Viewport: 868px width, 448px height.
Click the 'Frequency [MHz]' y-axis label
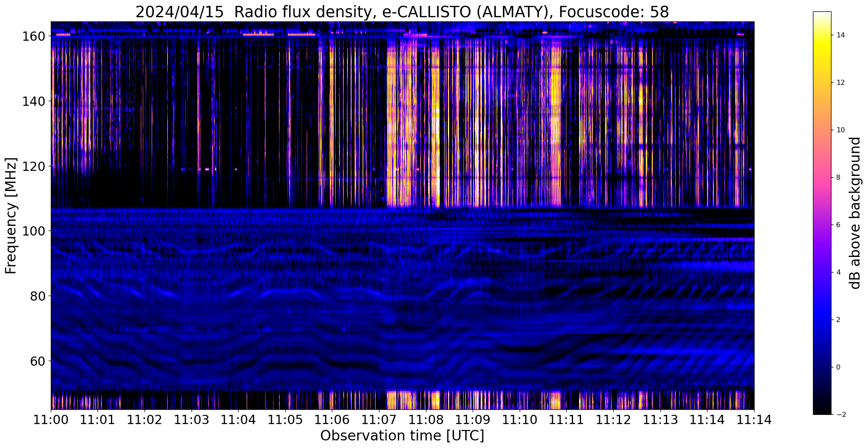pos(11,216)
